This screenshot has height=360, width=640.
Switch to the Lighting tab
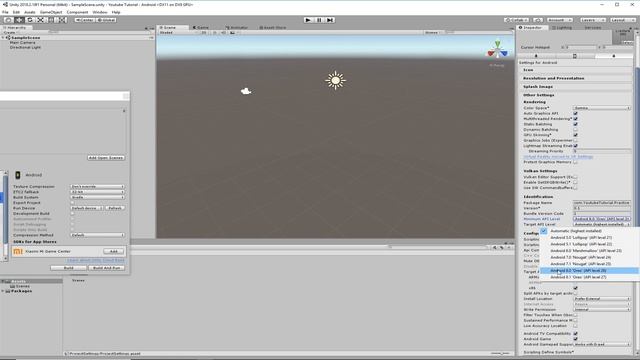562,27
